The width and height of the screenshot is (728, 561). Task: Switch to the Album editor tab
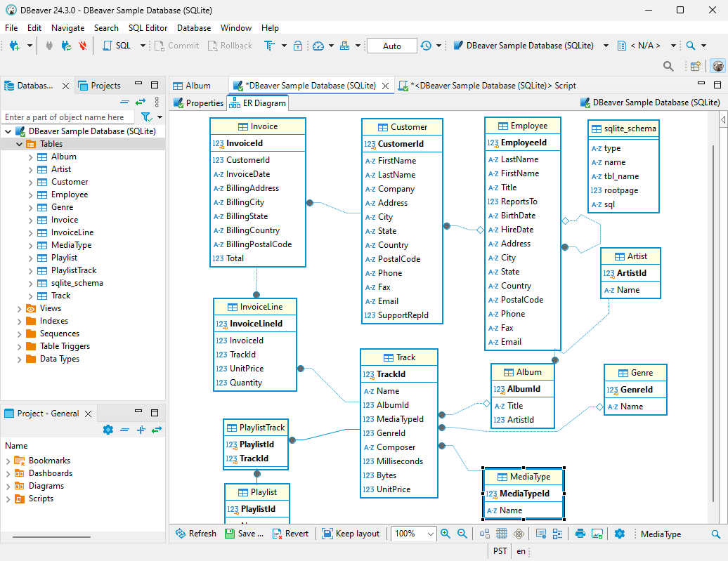198,86
